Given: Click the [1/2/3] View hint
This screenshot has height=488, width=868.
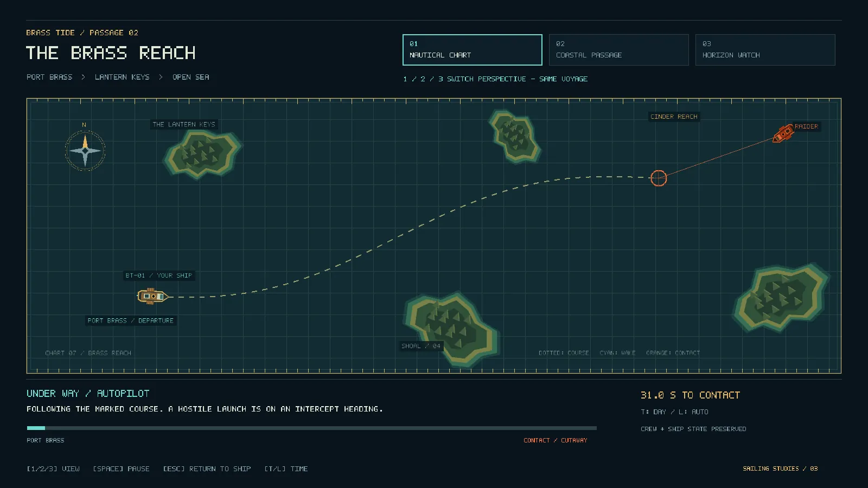Looking at the screenshot, I should point(53,468).
